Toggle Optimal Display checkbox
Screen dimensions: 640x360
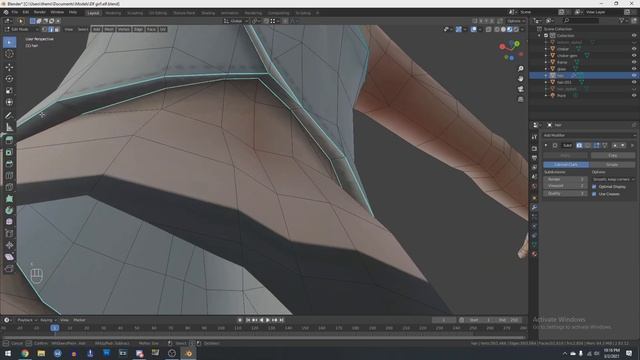tap(594, 187)
